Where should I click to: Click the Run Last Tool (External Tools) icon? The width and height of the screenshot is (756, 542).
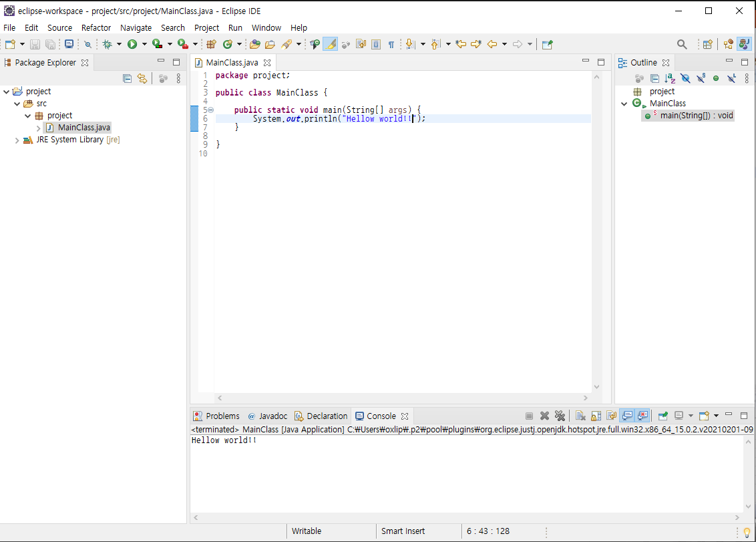pos(183,44)
